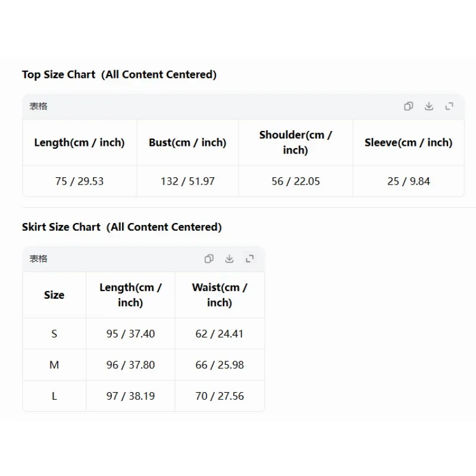Click the Skirt Size Chart heading

point(122,227)
